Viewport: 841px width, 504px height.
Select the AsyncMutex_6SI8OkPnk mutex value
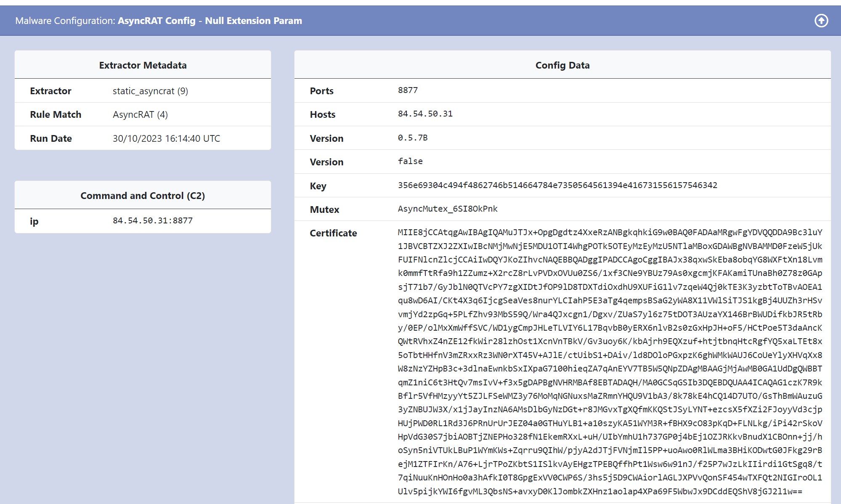tap(448, 209)
